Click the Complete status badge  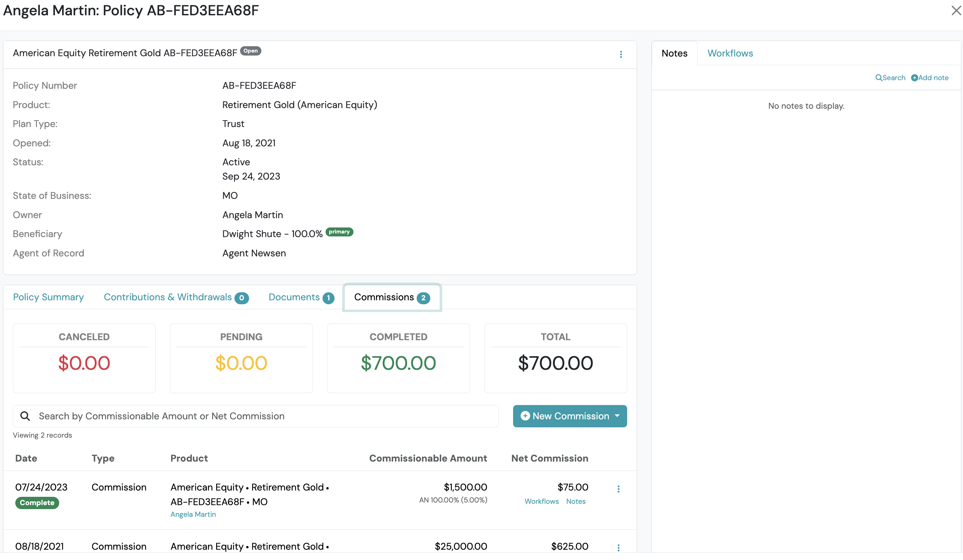(x=37, y=503)
